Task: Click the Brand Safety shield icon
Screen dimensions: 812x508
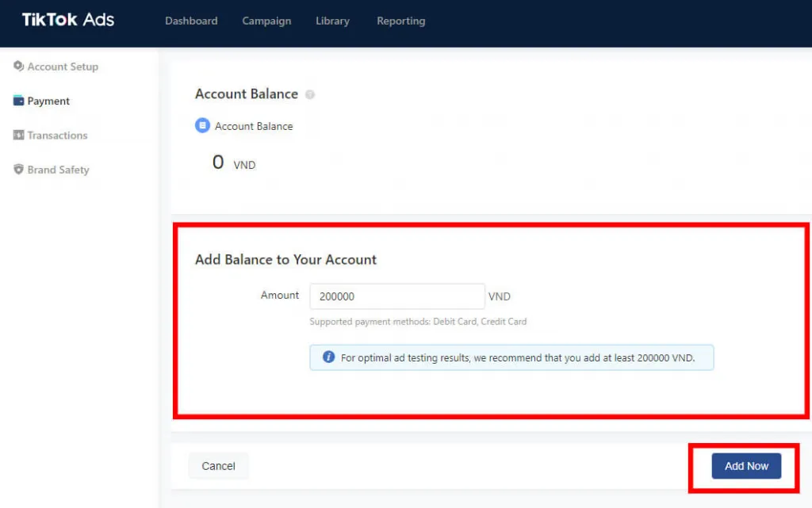Action: click(x=19, y=170)
